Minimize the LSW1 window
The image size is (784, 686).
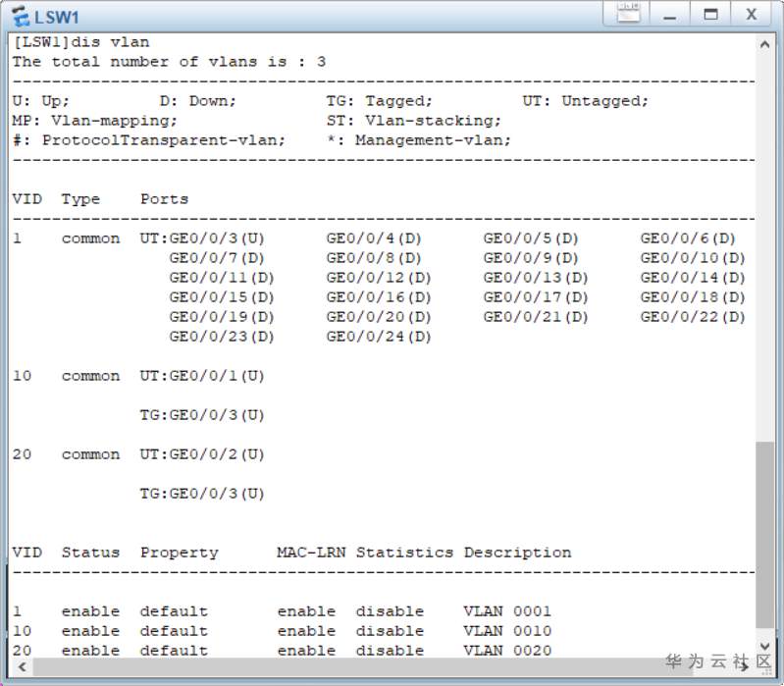[x=670, y=13]
